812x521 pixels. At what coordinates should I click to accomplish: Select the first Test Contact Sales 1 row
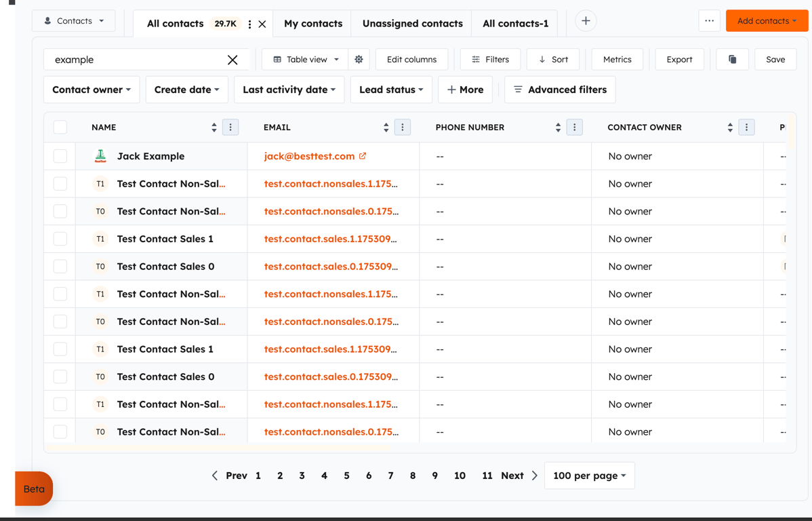pos(60,239)
